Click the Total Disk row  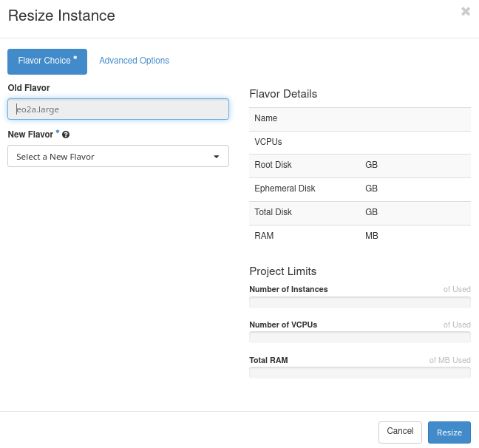[359, 213]
